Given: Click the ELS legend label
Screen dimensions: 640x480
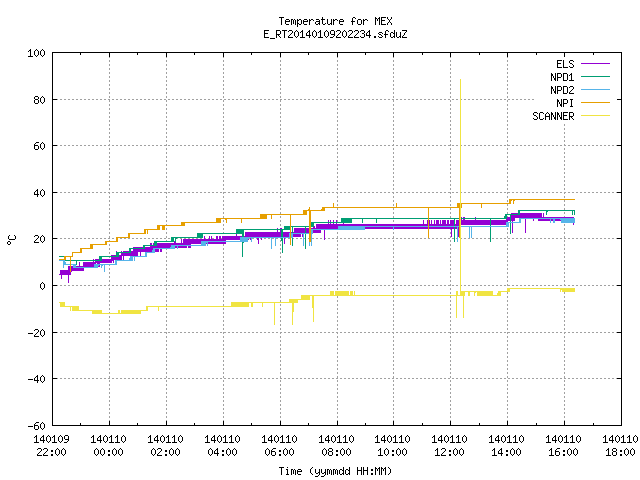Looking at the screenshot, I should (x=565, y=64).
